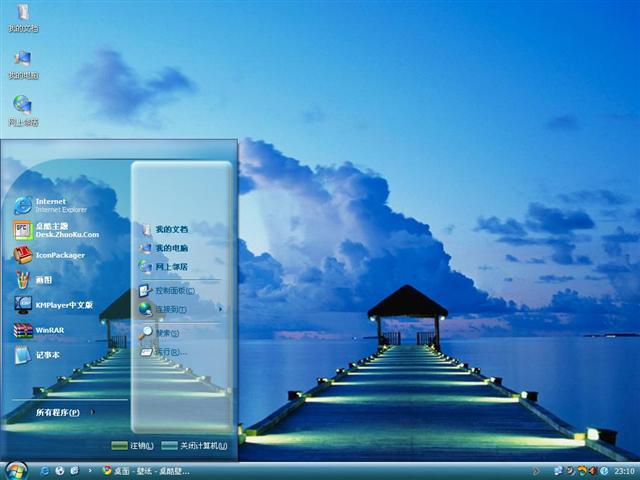Click the 23:10 taskbar clock
Viewport: 640px width, 480px height.
coord(624,471)
